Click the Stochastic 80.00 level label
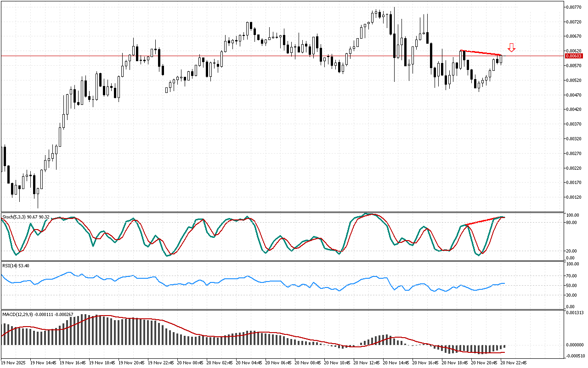The width and height of the screenshot is (588, 368). coord(571,223)
